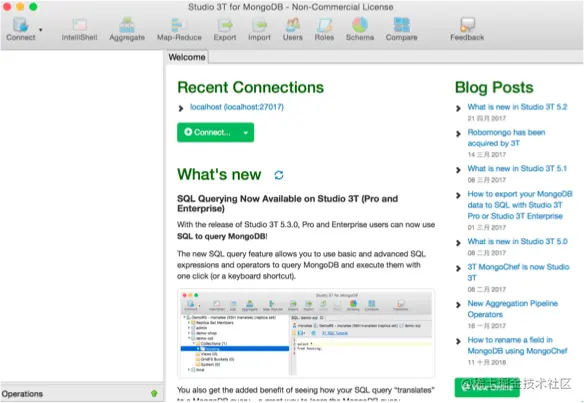
Task: Select the Welcome tab
Action: 187,57
